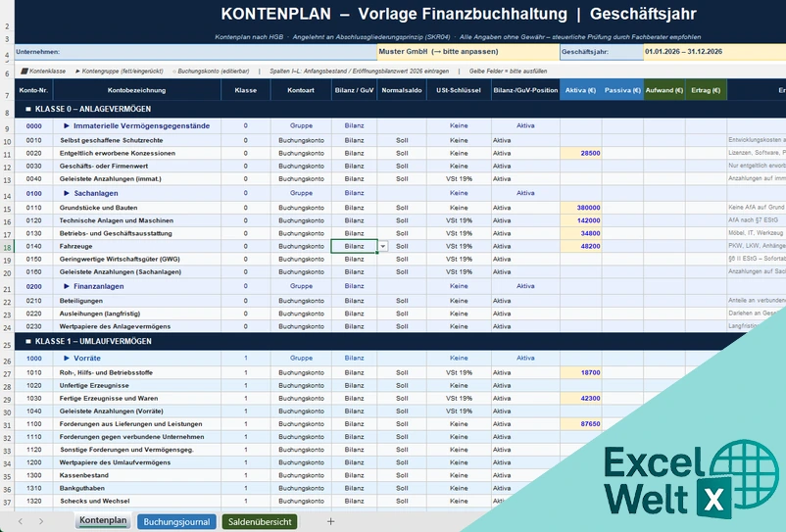Select Aktiva value 34800 for Geschäftsausstattung
Screen dimensions: 786x532
coord(581,233)
